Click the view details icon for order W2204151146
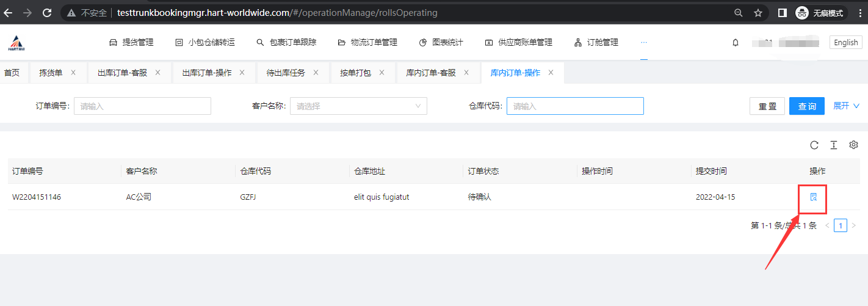This screenshot has height=306, width=868. coord(813,197)
